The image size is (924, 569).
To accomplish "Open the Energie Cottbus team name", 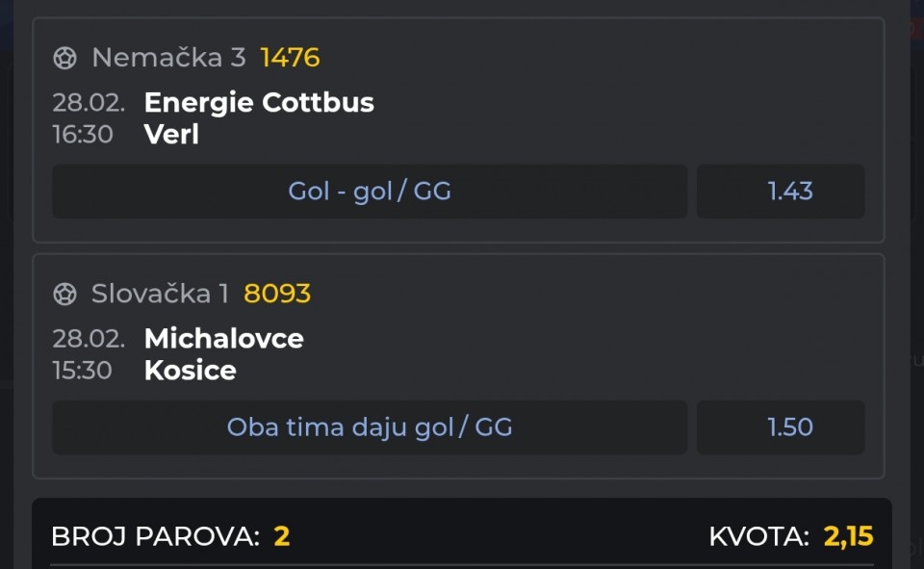I will pos(259,102).
